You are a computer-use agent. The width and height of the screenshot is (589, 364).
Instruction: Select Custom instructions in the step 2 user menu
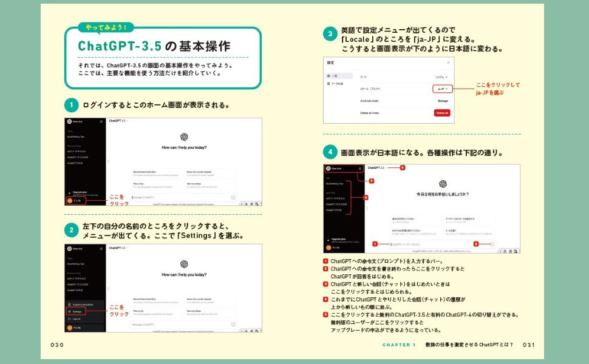(x=85, y=305)
